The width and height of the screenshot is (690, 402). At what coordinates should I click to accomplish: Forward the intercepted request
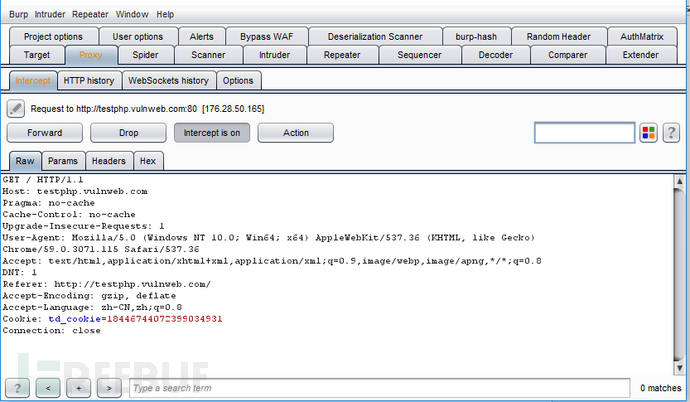(x=44, y=133)
